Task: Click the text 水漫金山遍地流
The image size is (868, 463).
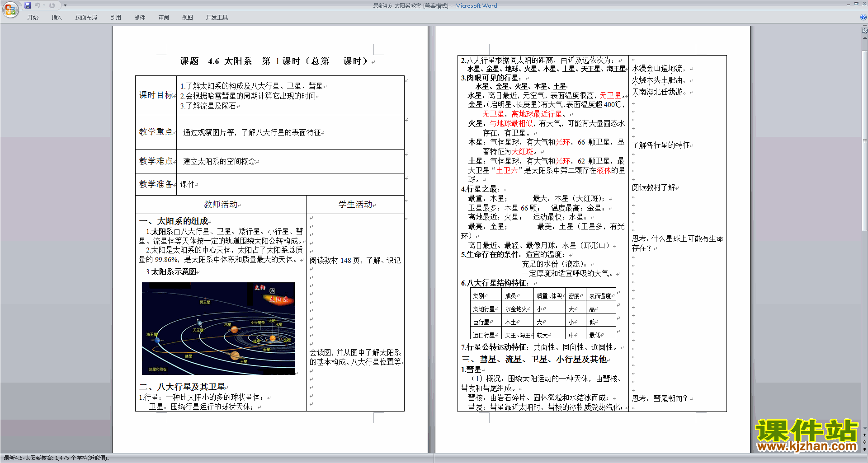Action: coord(658,68)
